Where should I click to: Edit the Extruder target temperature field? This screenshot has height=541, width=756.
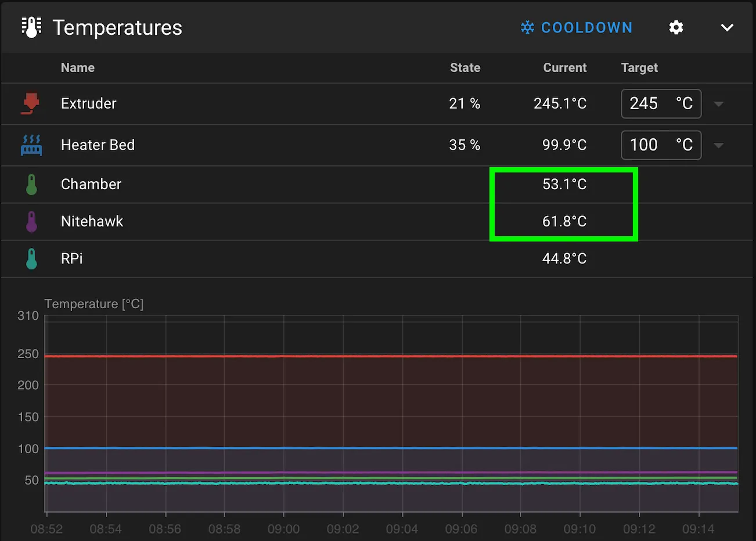(x=661, y=104)
